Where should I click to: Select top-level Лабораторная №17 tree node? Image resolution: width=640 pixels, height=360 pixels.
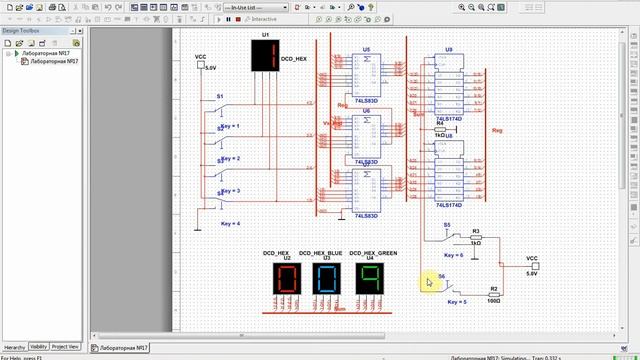click(x=46, y=53)
